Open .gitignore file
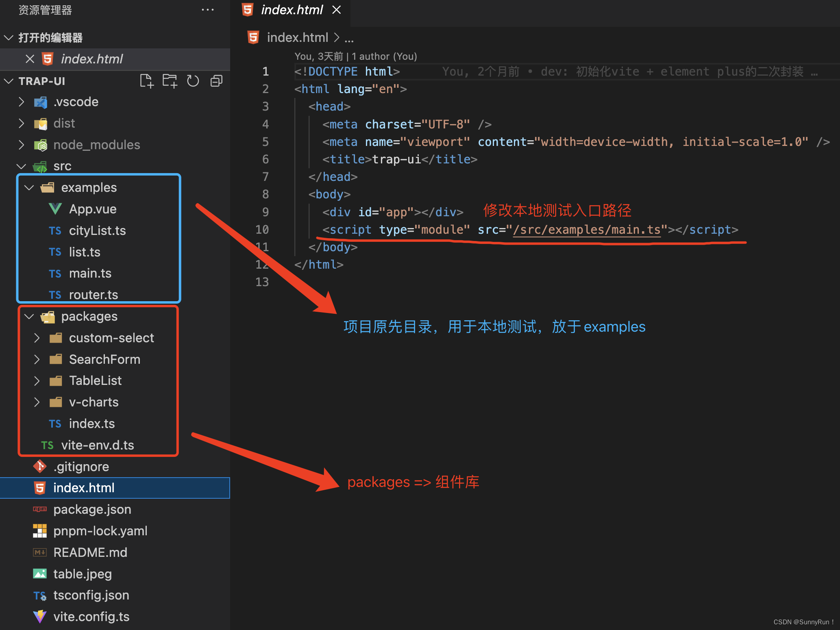Image resolution: width=840 pixels, height=630 pixels. click(81, 467)
